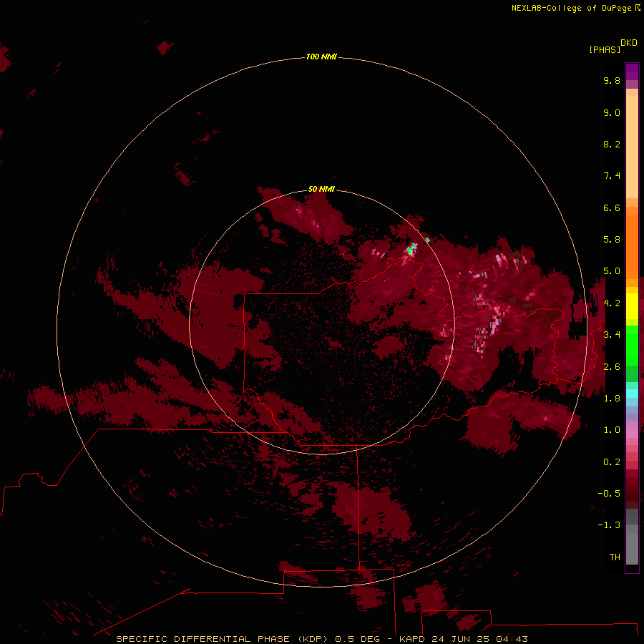Screen dimensions: 644x644
Task: Click the green segment of the color bar
Action: [x=632, y=345]
